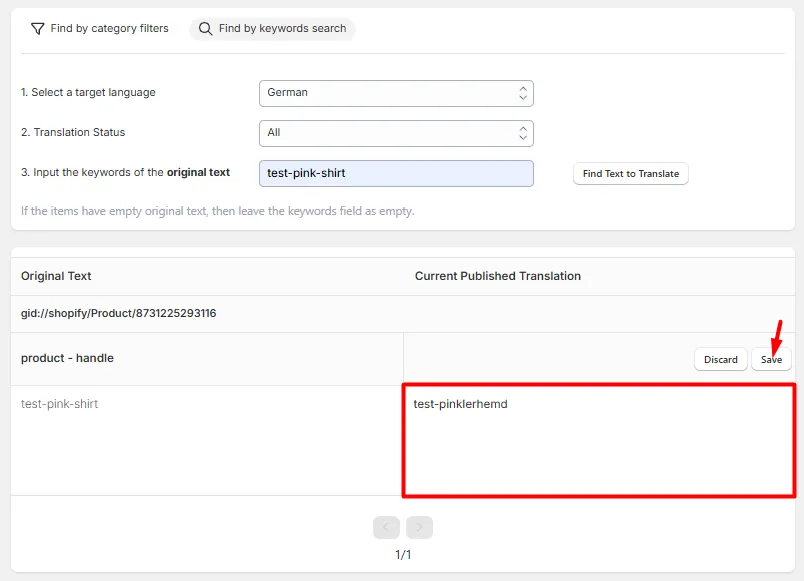804x581 pixels.
Task: Click the Translation Status label
Action: click(x=73, y=132)
